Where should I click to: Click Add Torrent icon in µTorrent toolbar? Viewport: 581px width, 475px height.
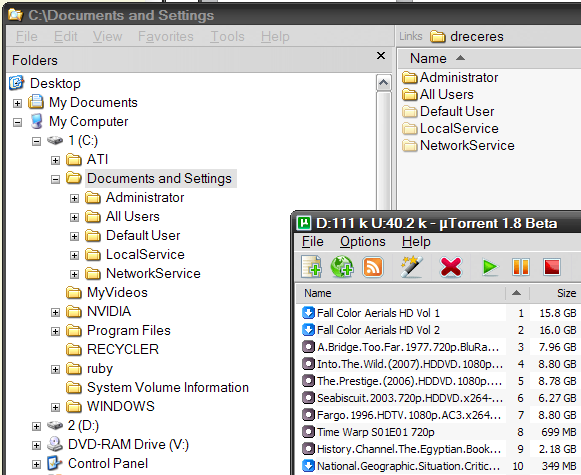click(311, 266)
